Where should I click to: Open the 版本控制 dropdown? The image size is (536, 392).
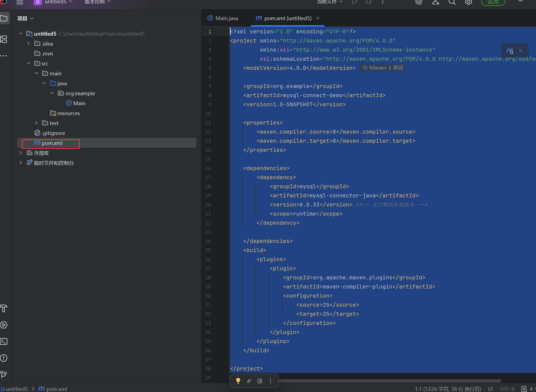coord(98,2)
